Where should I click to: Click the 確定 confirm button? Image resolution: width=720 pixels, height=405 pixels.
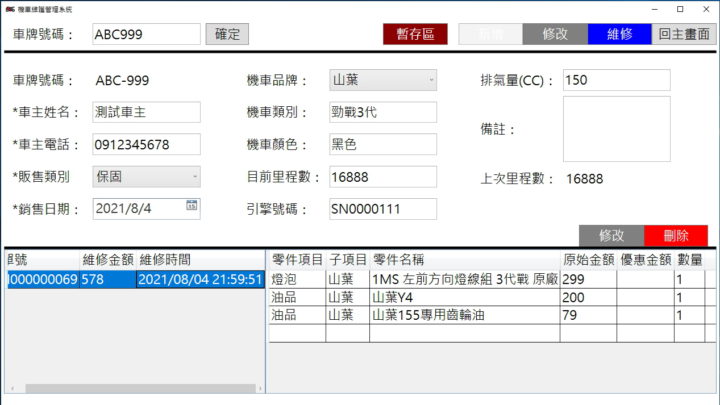point(227,34)
